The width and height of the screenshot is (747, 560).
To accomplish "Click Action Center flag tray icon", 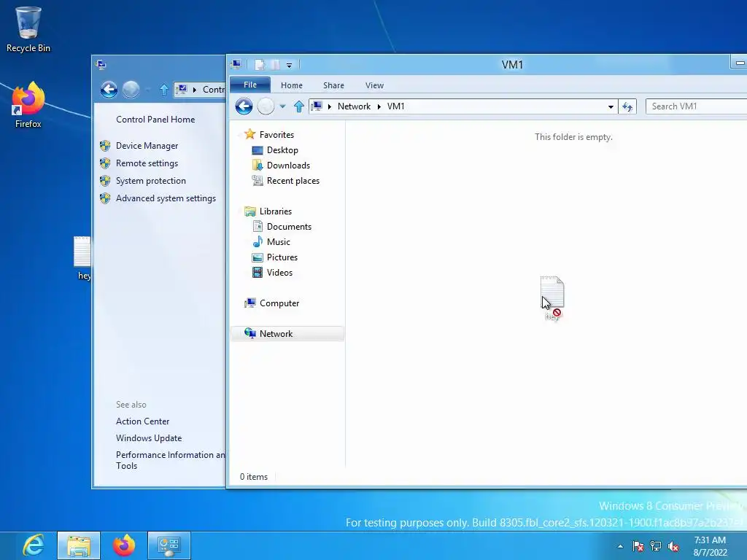I will click(638, 547).
